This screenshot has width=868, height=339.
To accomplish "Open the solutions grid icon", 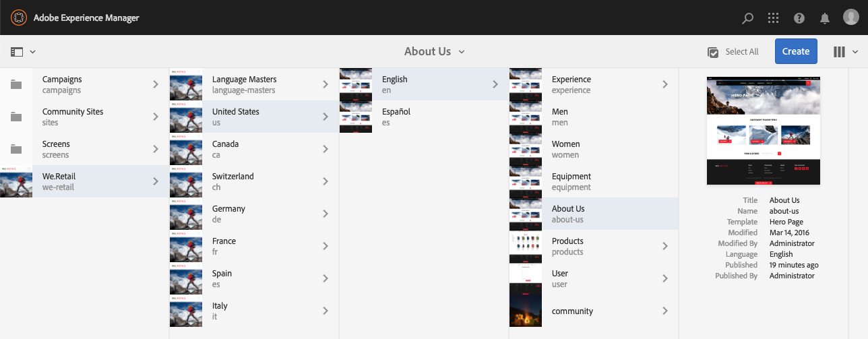I will click(773, 18).
